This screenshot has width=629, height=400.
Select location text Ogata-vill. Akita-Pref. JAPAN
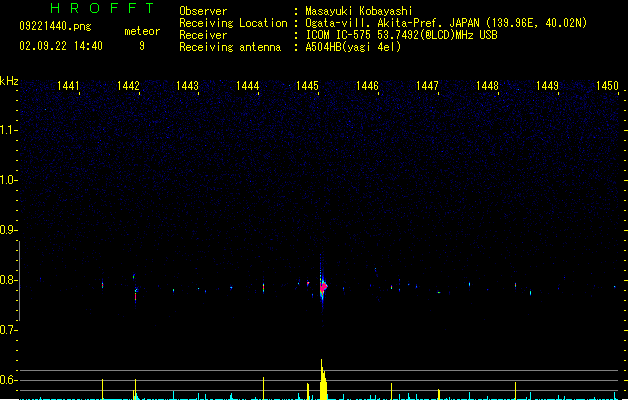pyautogui.click(x=392, y=23)
